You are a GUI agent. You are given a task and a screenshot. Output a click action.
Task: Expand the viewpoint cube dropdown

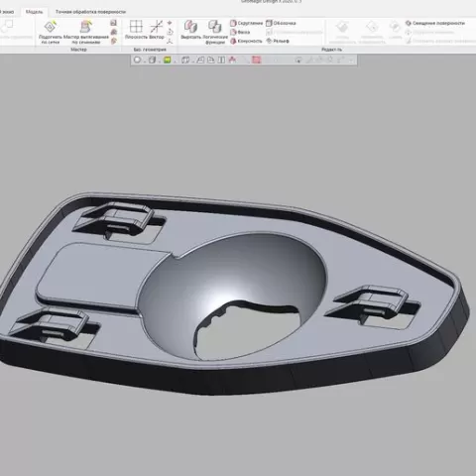click(192, 61)
